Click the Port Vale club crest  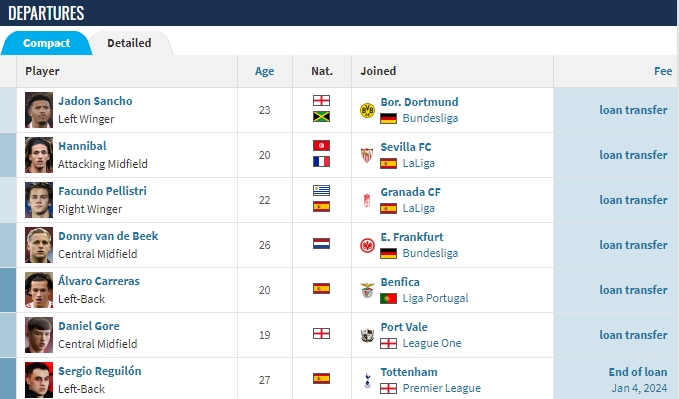367,335
